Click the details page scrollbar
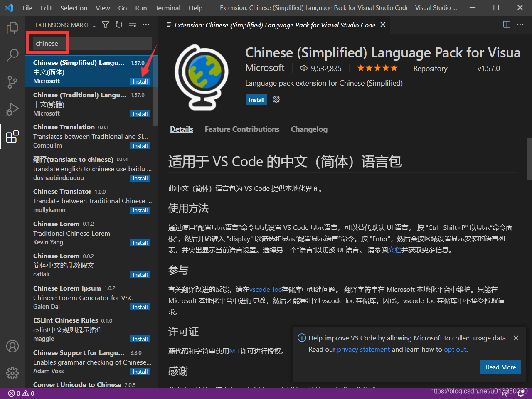This screenshot has width=532, height=399. 530,159
